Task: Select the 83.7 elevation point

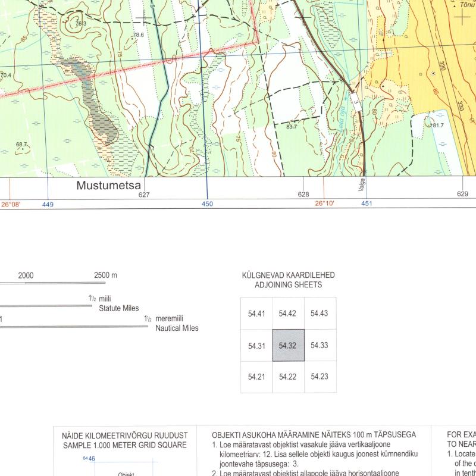Action: [292, 127]
